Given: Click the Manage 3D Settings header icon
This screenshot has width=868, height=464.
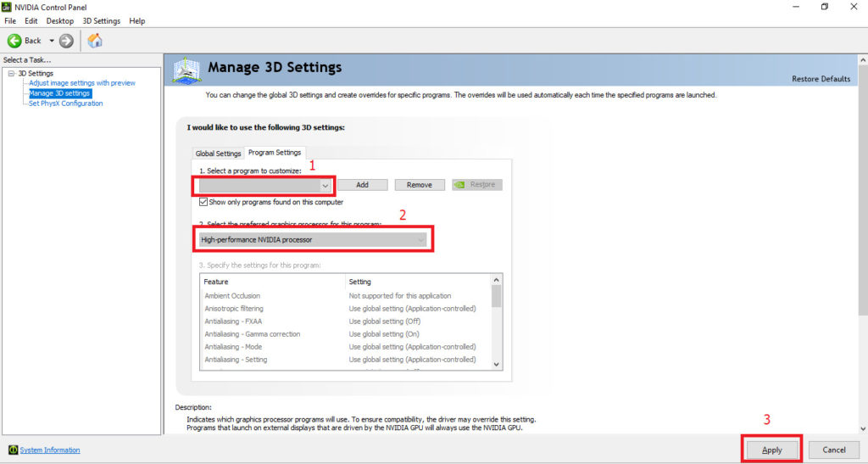Looking at the screenshot, I should tap(186, 70).
